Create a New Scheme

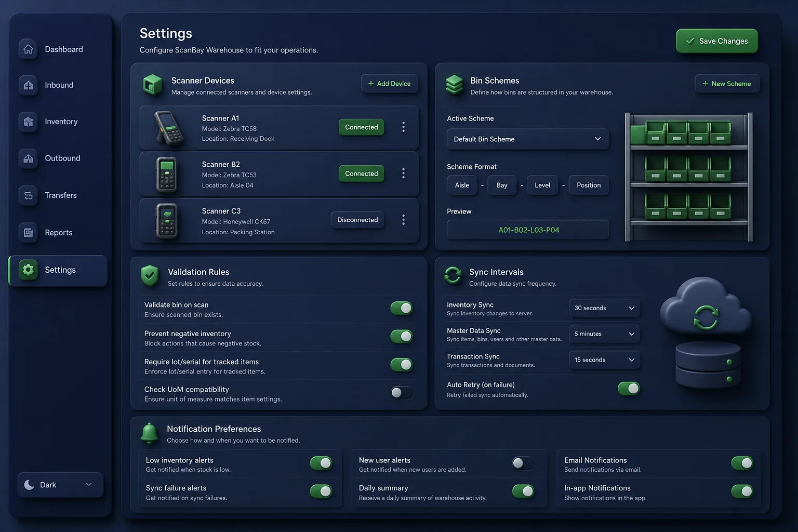pos(727,84)
